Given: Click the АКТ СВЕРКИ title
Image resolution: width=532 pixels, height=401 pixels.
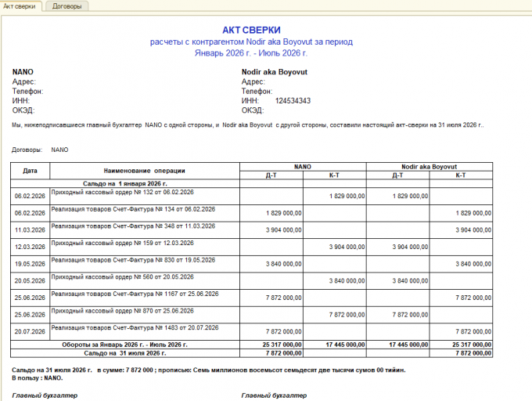Looking at the screenshot, I should 251,31.
